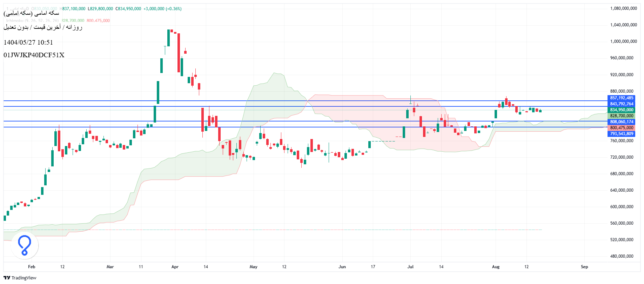This screenshot has height=284, width=644.
Task: Click the 11 date label on time axis
Action: pos(141,267)
